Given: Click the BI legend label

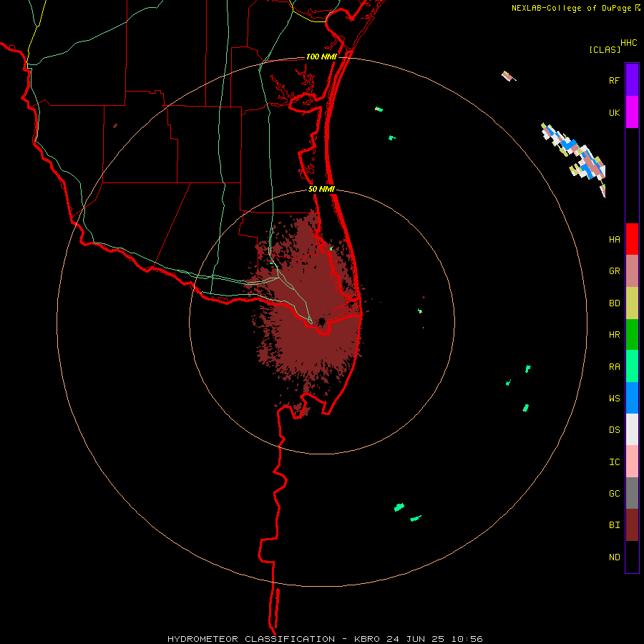Looking at the screenshot, I should pos(614,525).
